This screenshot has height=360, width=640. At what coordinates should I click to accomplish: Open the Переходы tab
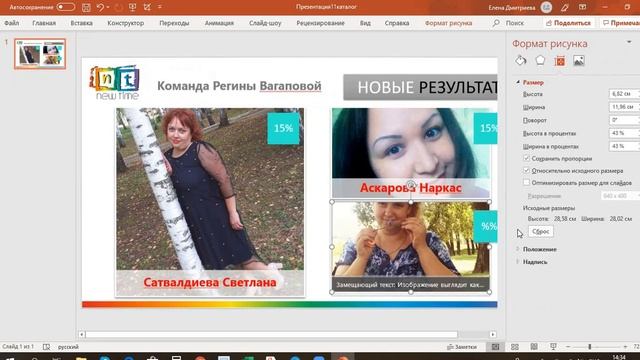click(x=174, y=23)
